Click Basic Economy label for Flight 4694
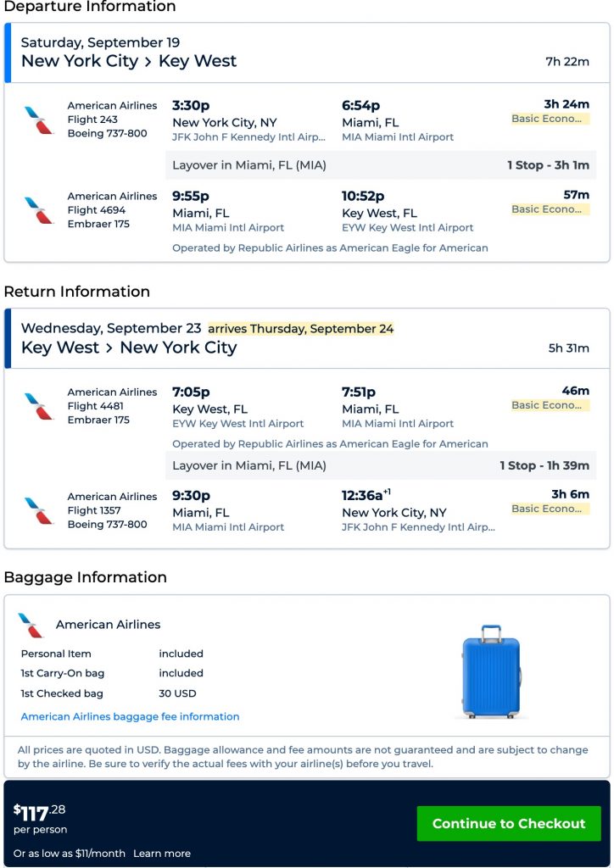Screen dimensions: 614x868 pos(550,209)
